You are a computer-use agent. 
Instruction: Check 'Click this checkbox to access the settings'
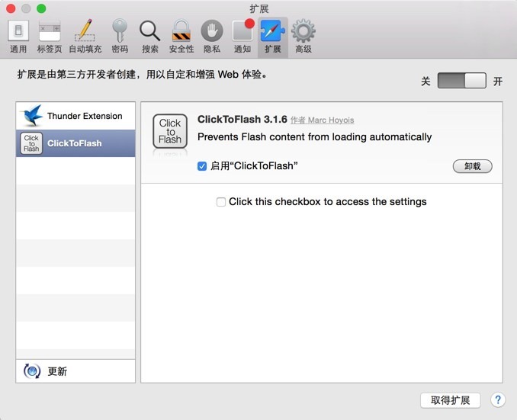click(x=221, y=202)
